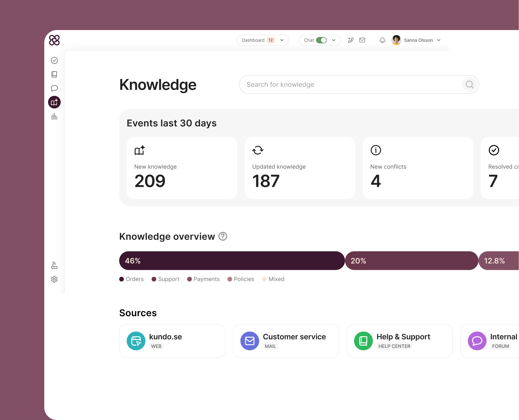
Task: Select the Payments legend item
Action: tap(203, 279)
